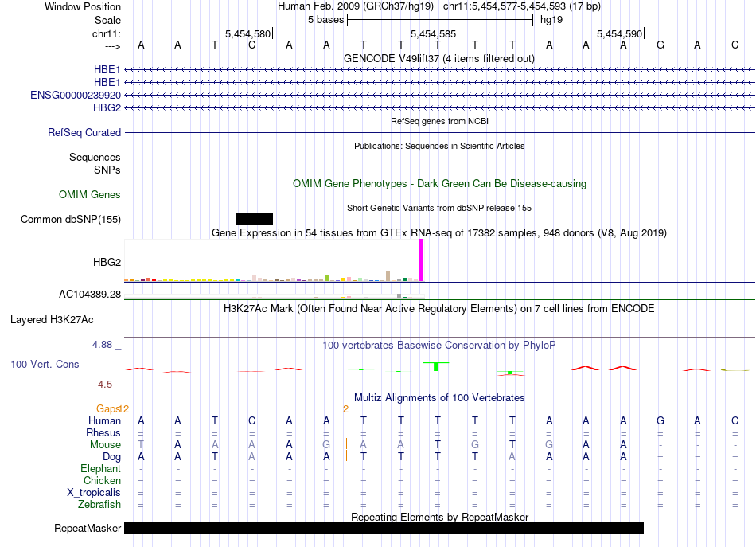Click the -4.5 PhyloP lower value
The width and height of the screenshot is (756, 547).
(103, 384)
